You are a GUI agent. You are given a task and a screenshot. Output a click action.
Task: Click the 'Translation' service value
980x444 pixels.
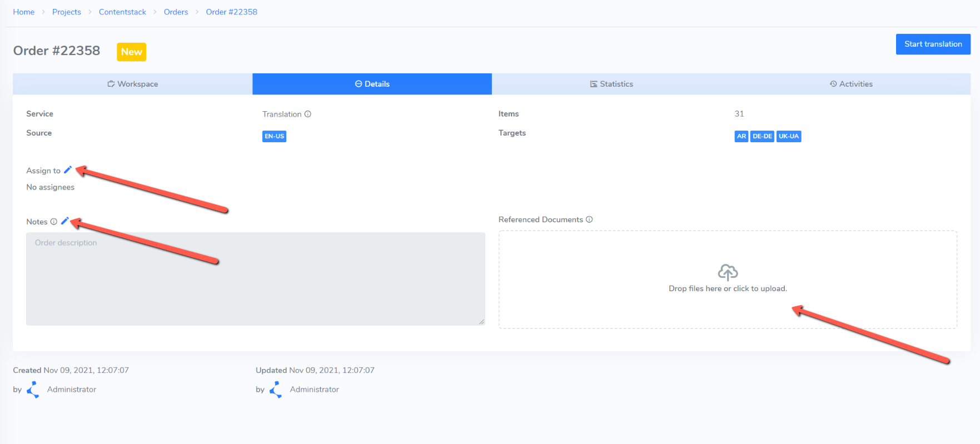coord(282,114)
